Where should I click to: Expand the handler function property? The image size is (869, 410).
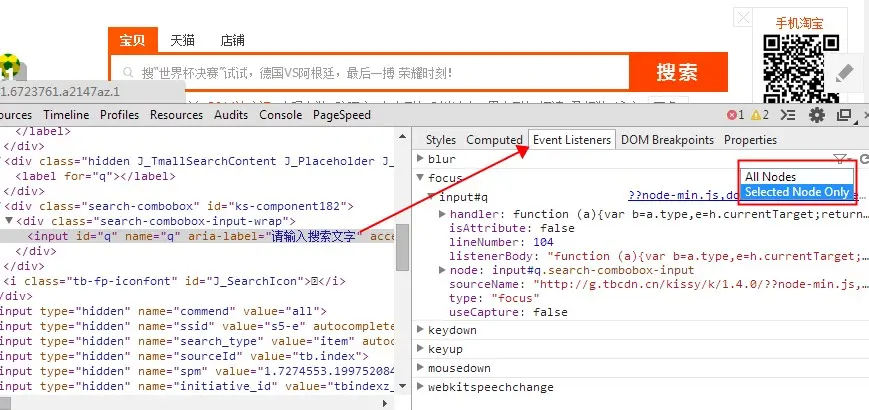click(x=442, y=214)
